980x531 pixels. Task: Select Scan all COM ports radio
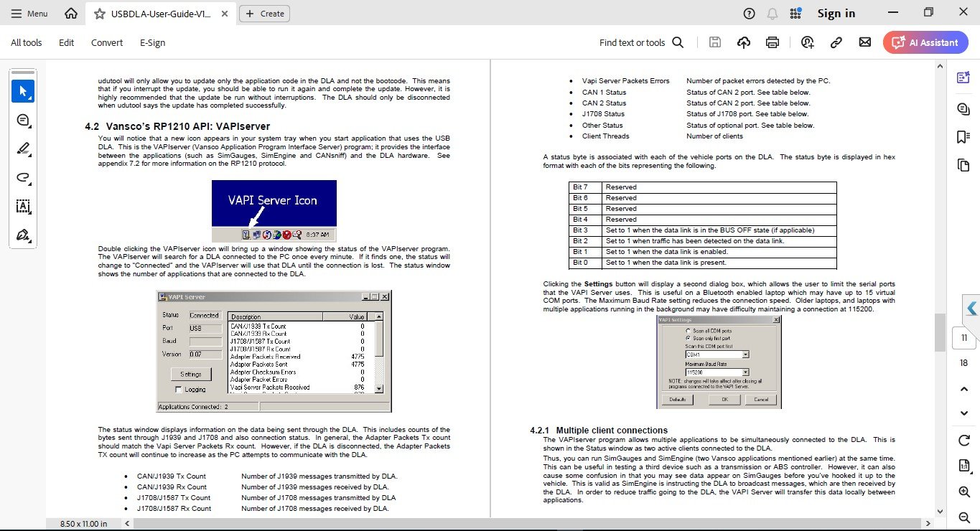pyautogui.click(x=689, y=329)
